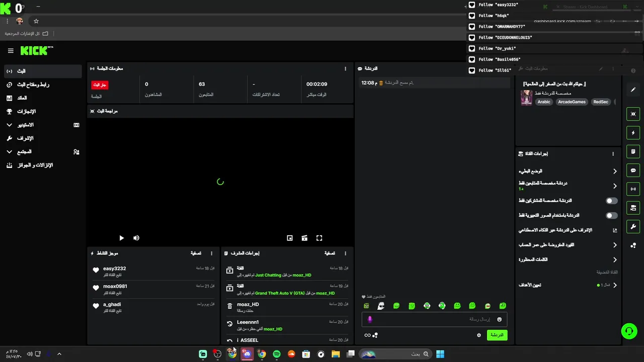The height and width of the screenshot is (362, 644).
Task: Click wrench icon in right rail
Action: (x=633, y=226)
